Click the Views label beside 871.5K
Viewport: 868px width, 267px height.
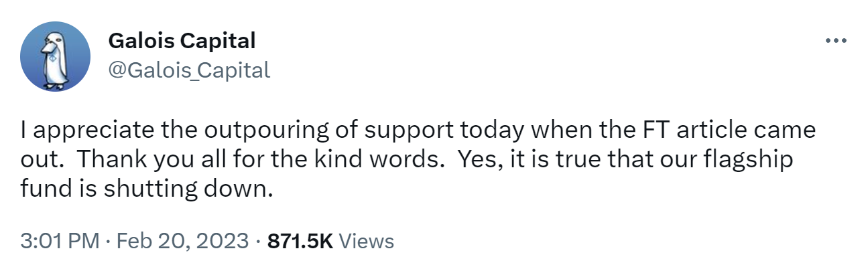coord(367,241)
